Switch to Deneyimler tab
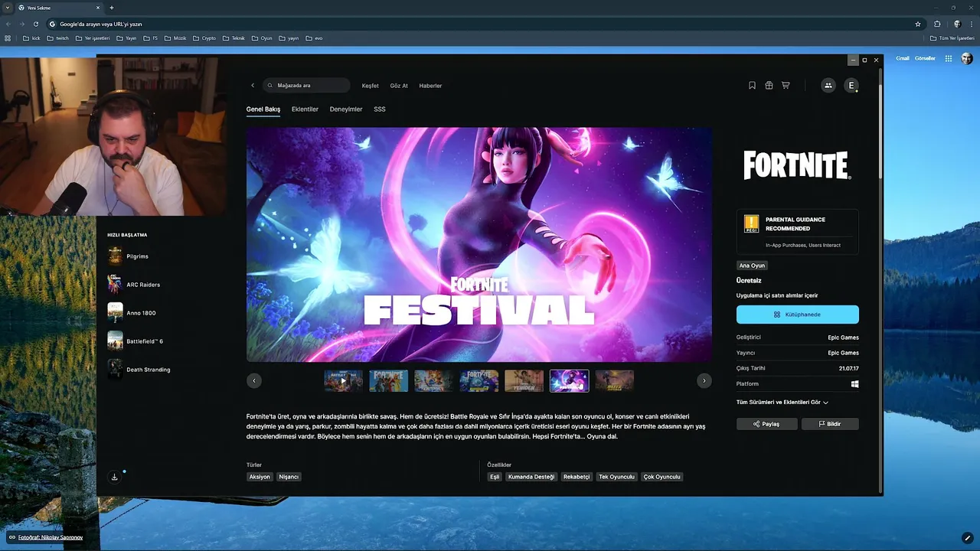 [x=346, y=109]
